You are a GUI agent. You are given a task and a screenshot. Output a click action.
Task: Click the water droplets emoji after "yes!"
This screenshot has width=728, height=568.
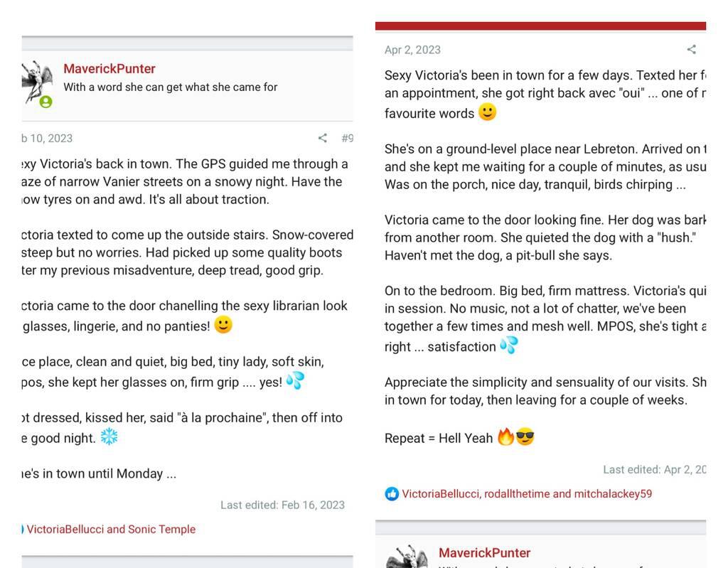point(295,381)
